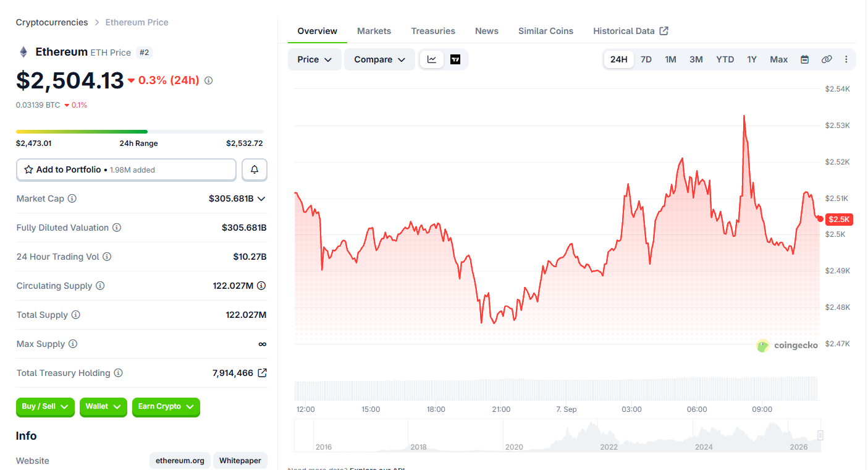Switch to the News tab
The height and width of the screenshot is (470, 868).
487,31
